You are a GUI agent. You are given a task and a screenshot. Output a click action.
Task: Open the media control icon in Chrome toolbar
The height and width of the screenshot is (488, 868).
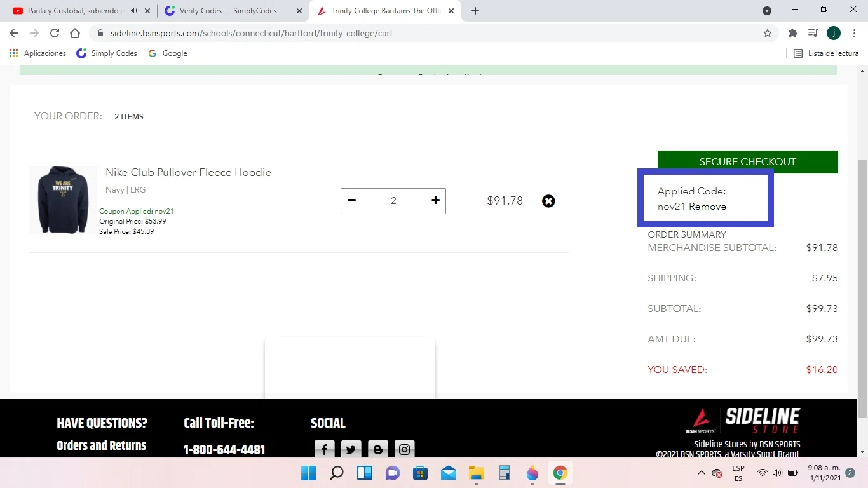point(813,33)
